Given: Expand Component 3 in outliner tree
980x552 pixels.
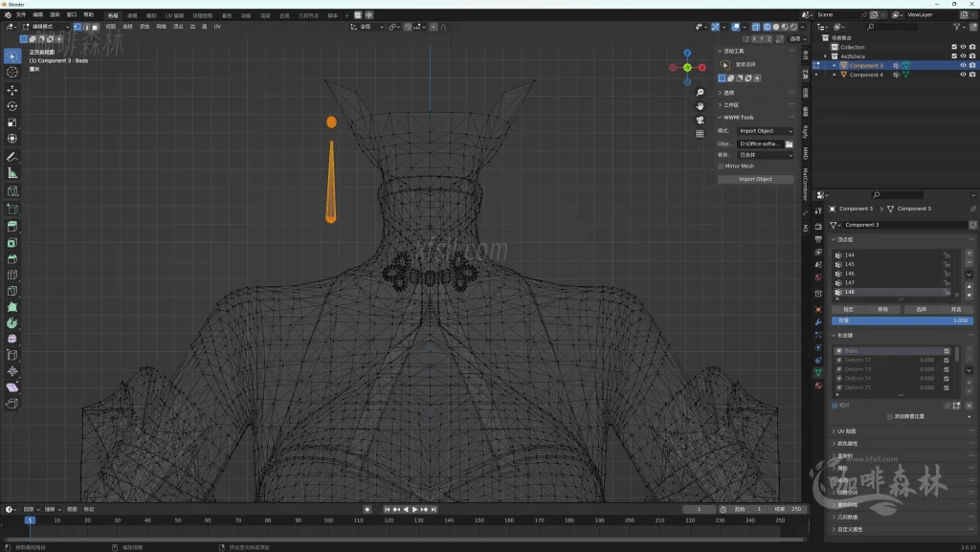Looking at the screenshot, I should point(835,66).
